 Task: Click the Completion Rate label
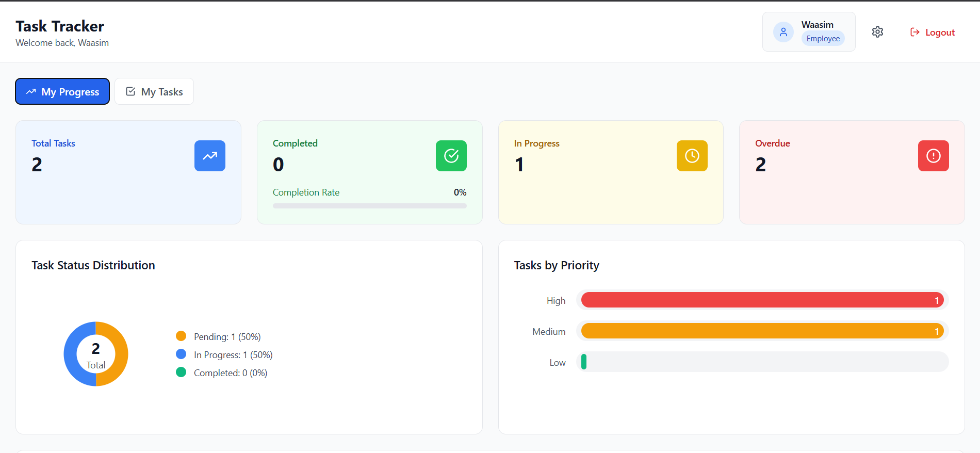[x=306, y=192]
